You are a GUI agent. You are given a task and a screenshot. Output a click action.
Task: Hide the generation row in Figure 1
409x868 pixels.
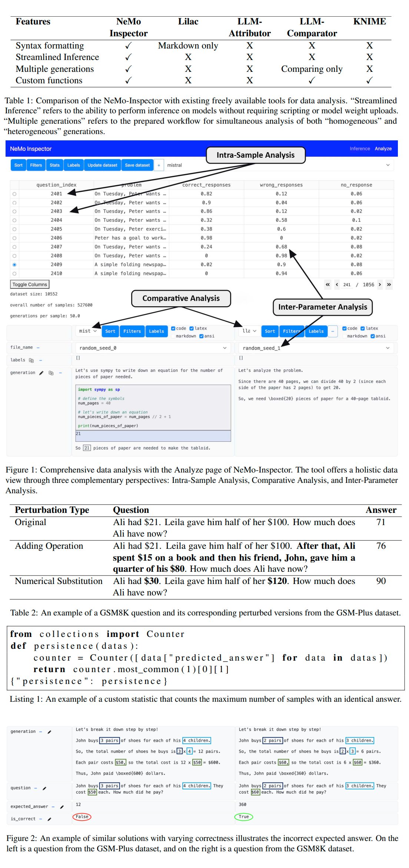[x=60, y=373]
